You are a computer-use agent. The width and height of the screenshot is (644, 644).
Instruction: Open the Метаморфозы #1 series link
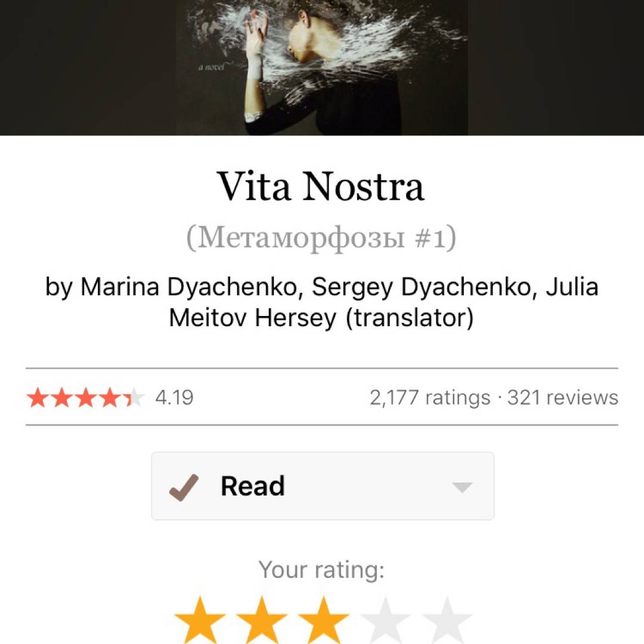pyautogui.click(x=321, y=238)
